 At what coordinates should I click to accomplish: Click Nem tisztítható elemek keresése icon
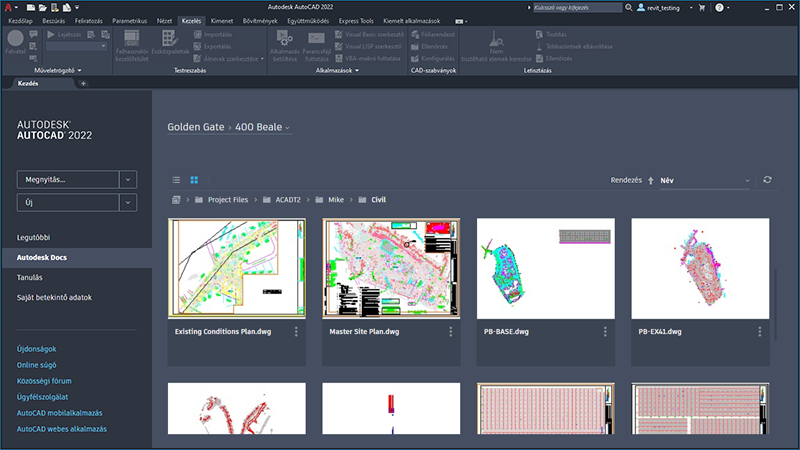[496, 38]
